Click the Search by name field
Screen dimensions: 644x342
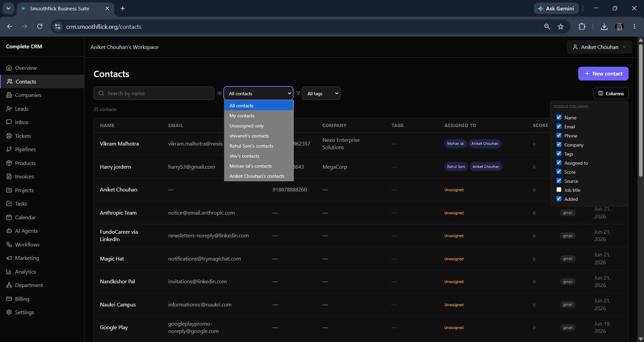(x=154, y=93)
